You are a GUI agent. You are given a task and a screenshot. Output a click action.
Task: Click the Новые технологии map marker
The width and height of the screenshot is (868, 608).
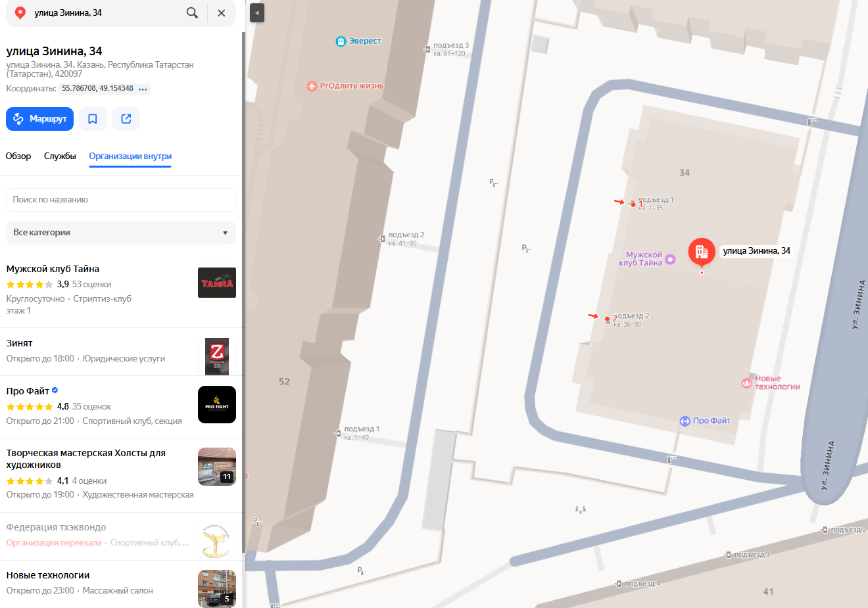(746, 383)
